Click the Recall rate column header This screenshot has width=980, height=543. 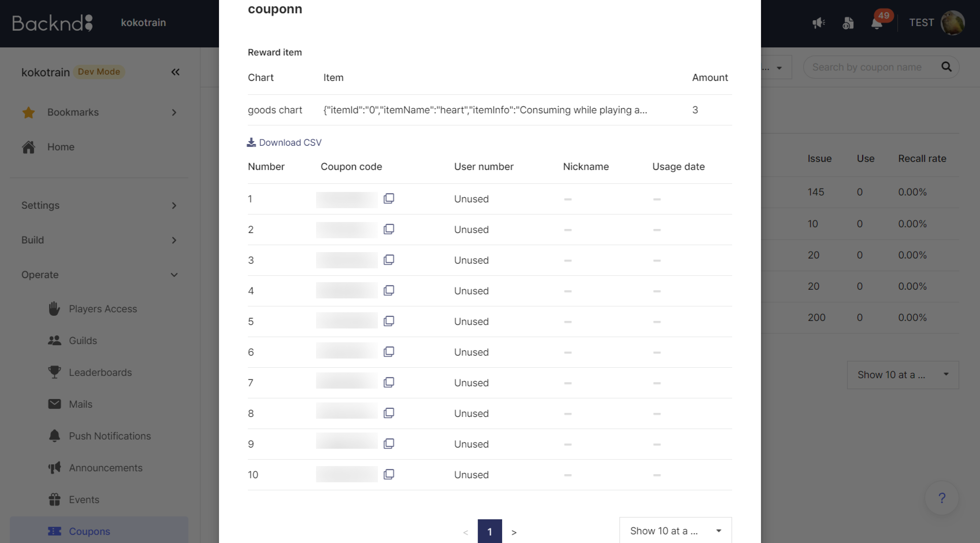click(922, 158)
